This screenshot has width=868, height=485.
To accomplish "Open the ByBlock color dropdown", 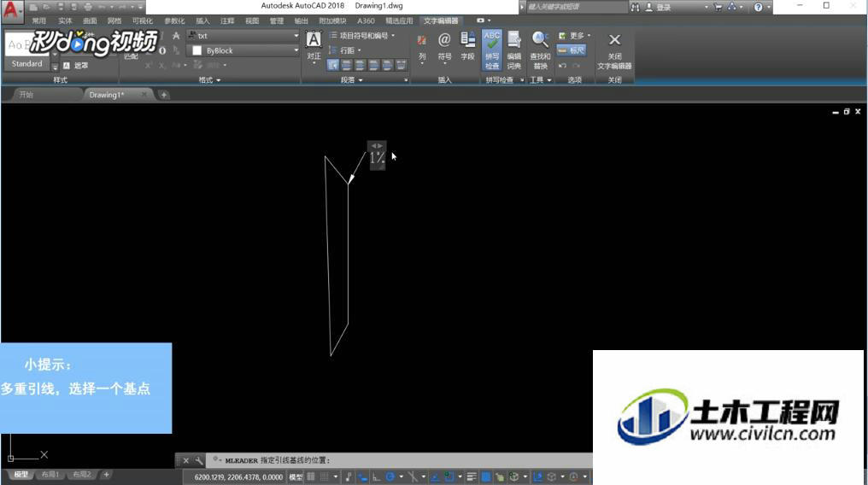I will click(x=243, y=50).
